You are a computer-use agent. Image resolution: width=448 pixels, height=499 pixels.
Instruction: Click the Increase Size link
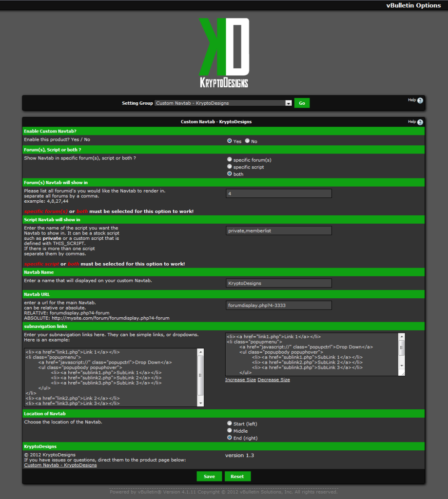click(240, 380)
